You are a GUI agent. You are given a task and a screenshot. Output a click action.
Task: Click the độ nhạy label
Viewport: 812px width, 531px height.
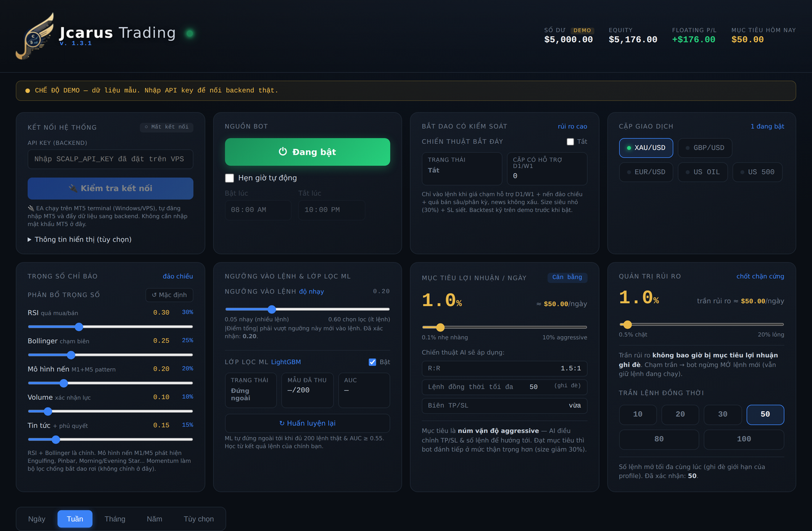pyautogui.click(x=311, y=292)
